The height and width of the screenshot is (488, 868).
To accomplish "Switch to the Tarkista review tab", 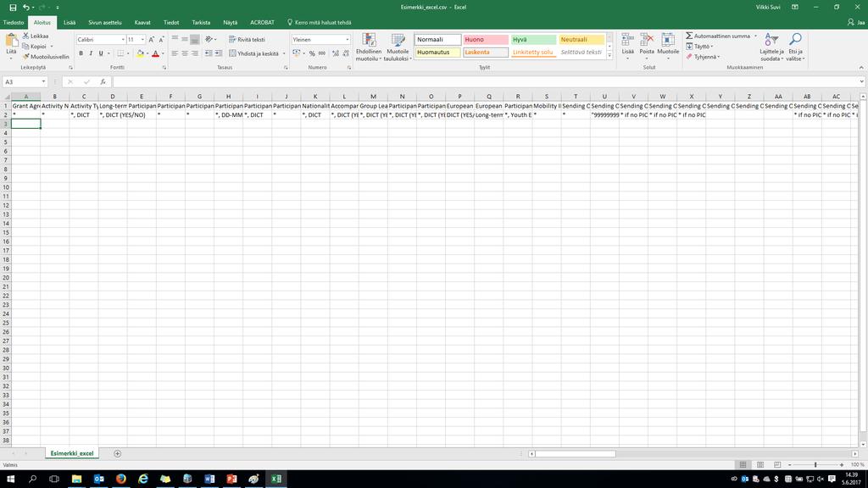I will [x=201, y=23].
